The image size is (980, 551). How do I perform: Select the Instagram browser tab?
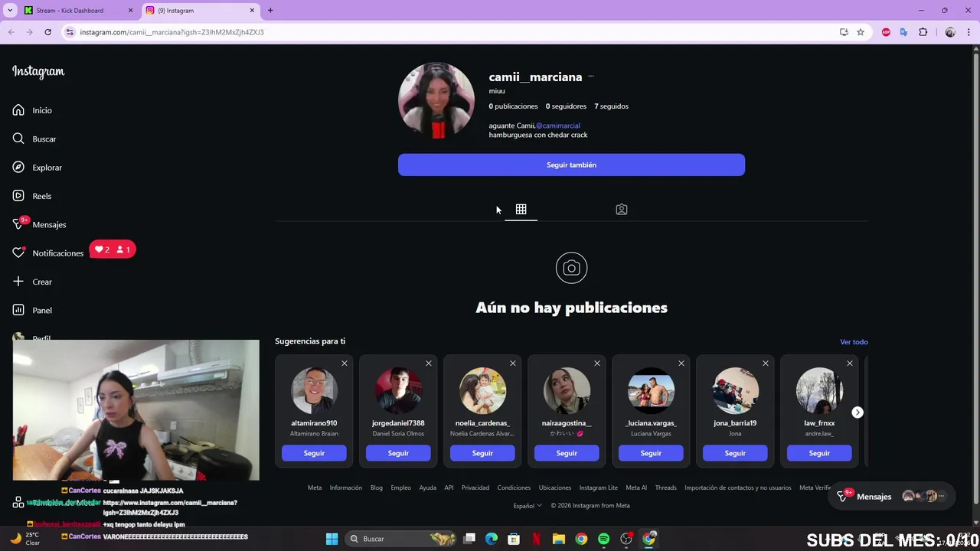[201, 11]
